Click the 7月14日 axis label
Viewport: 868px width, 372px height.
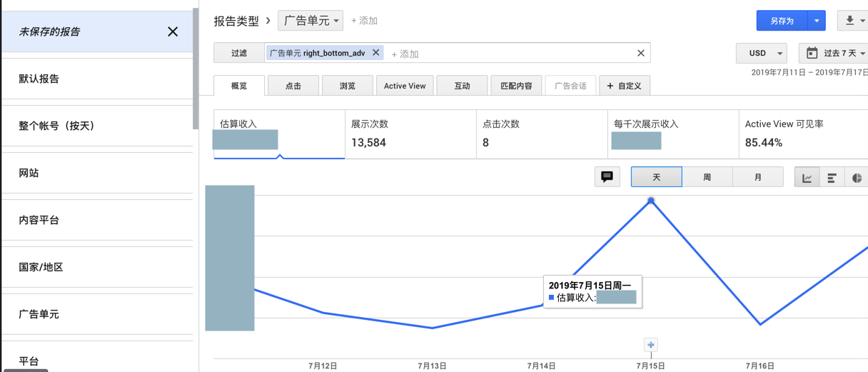(541, 366)
